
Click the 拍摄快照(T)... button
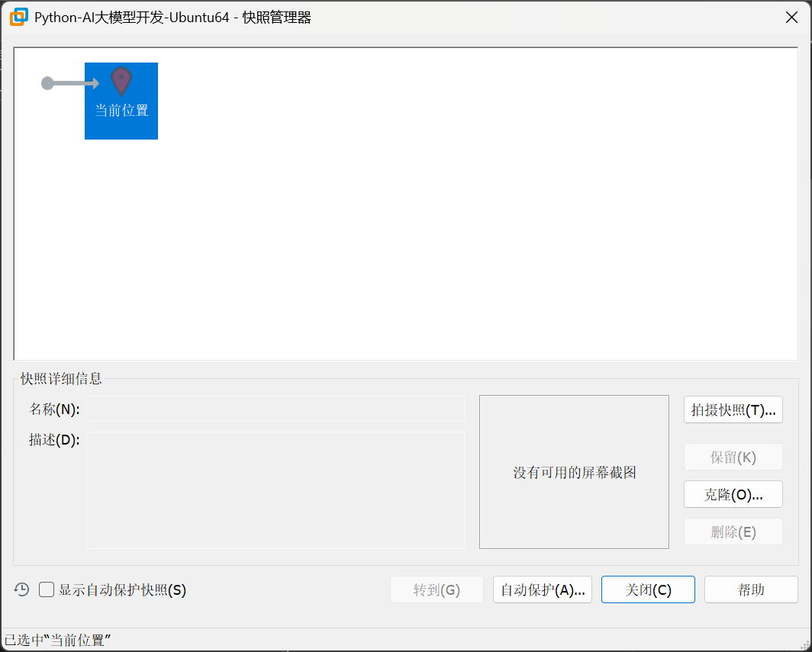tap(733, 410)
